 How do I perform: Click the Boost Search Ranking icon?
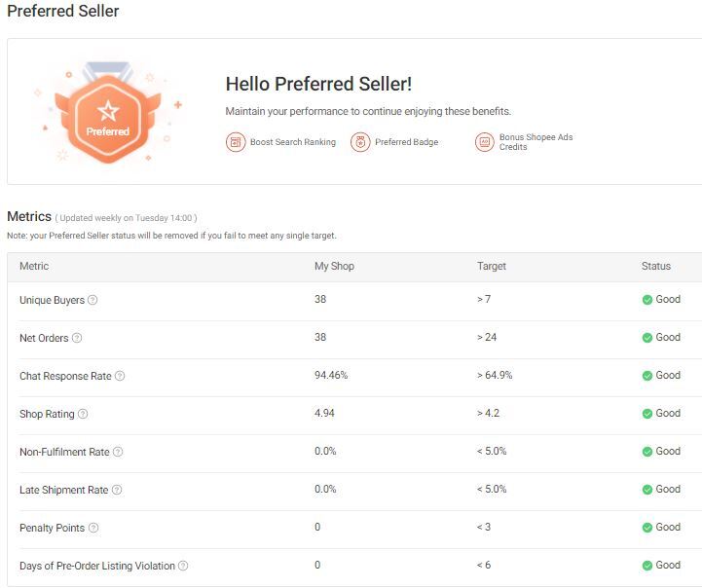coord(236,142)
